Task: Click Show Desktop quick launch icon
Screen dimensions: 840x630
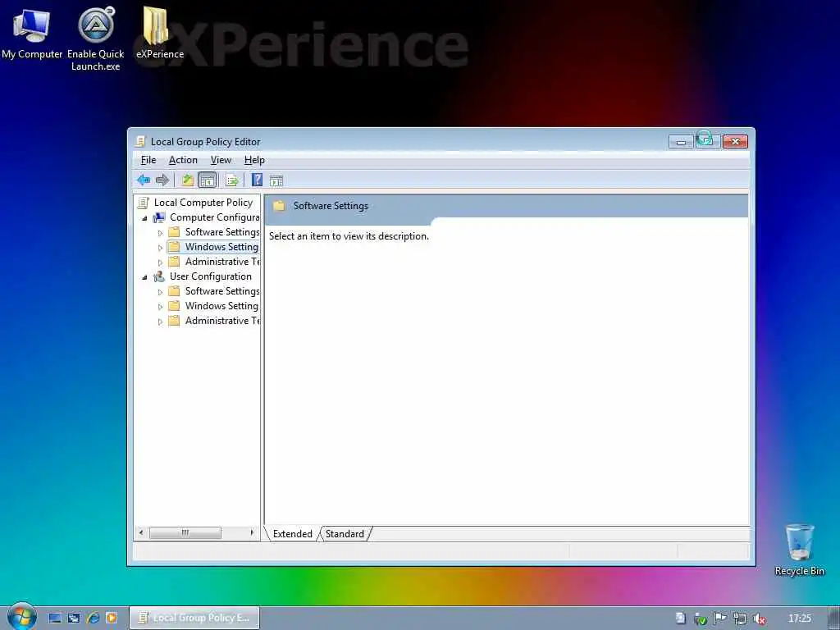Action: (x=55, y=618)
